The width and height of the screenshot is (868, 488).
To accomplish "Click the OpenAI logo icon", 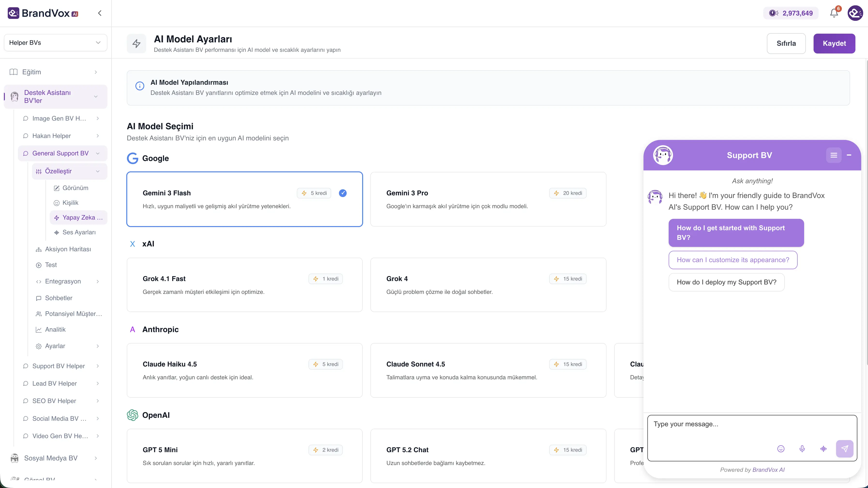I will (132, 415).
